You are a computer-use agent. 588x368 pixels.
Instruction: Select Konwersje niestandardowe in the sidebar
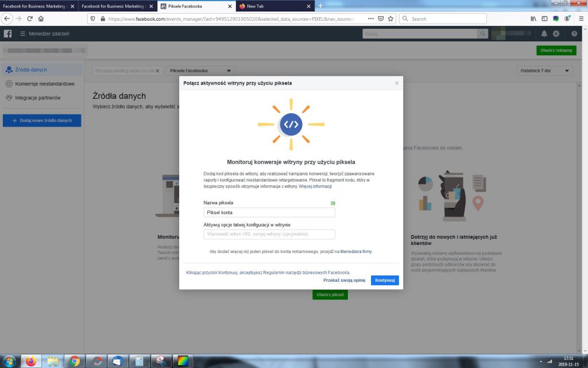[44, 84]
